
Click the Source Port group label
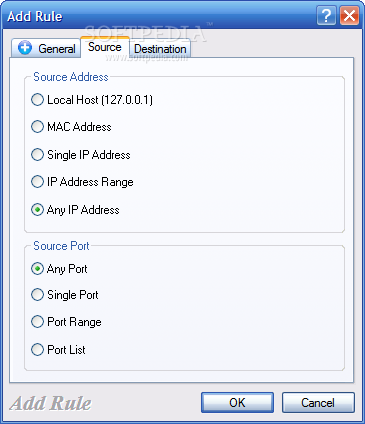(61, 246)
